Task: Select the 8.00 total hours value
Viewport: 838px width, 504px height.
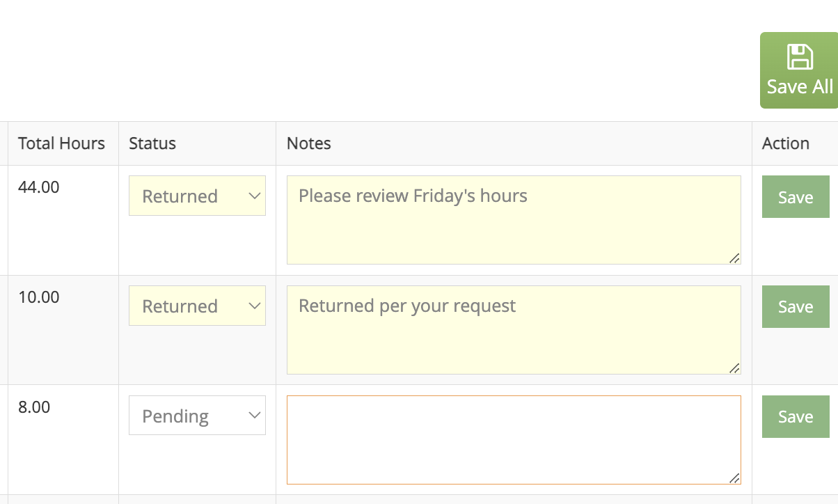Action: coord(34,407)
